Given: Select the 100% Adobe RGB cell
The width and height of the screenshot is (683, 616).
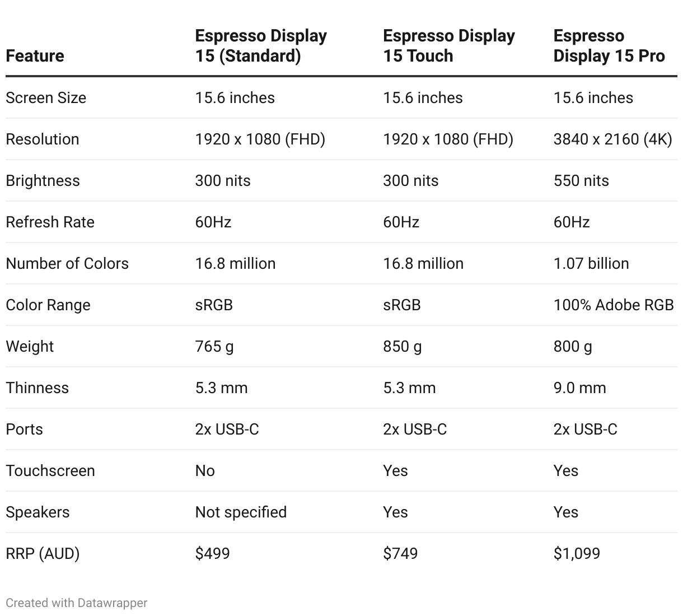Looking at the screenshot, I should (614, 305).
